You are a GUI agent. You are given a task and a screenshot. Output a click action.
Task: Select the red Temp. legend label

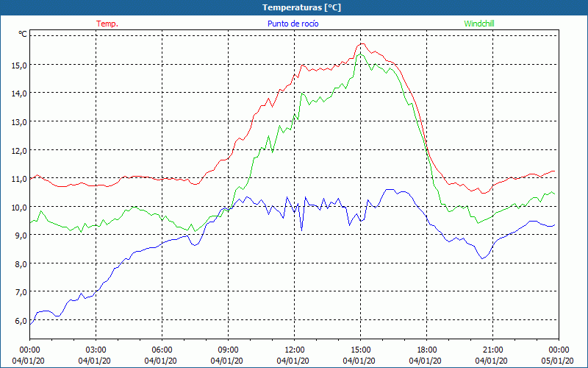click(107, 24)
